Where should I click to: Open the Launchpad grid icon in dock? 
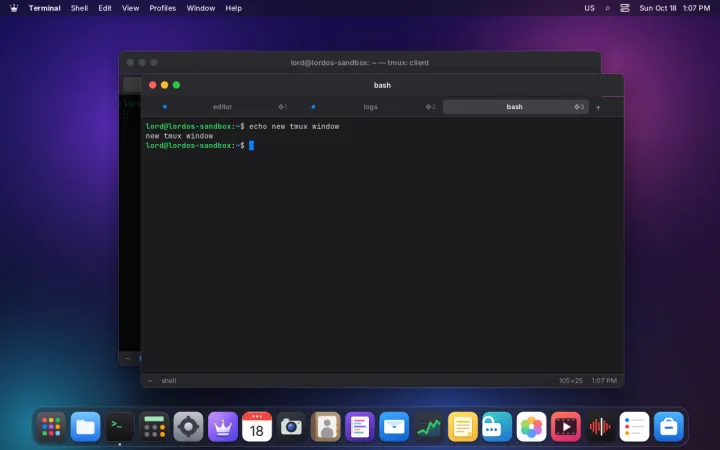(x=51, y=427)
